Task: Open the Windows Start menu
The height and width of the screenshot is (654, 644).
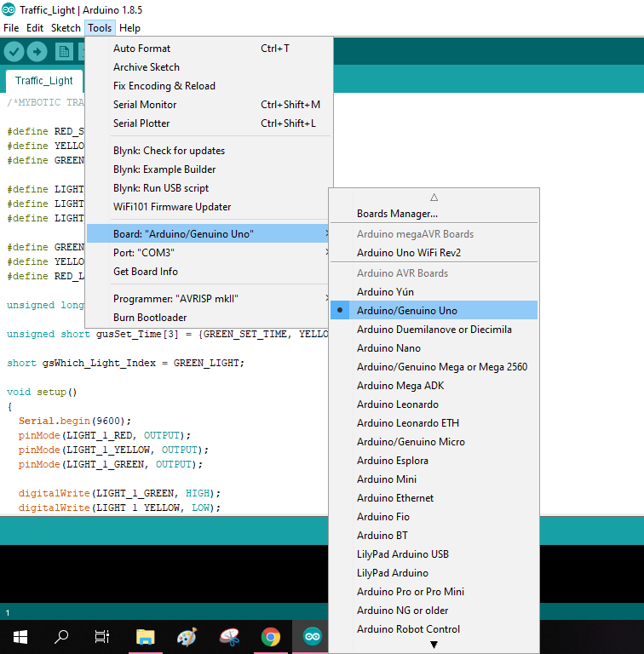Action: (x=20, y=637)
